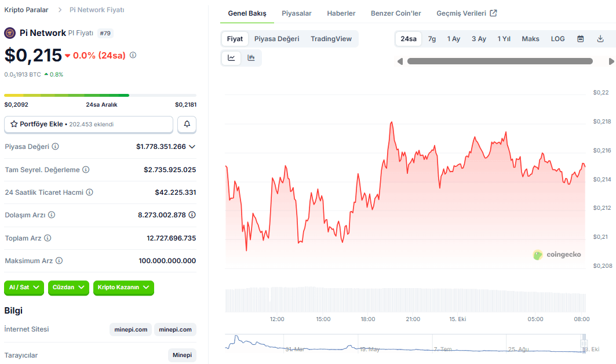Click the Pi Network coin logo

[10, 33]
